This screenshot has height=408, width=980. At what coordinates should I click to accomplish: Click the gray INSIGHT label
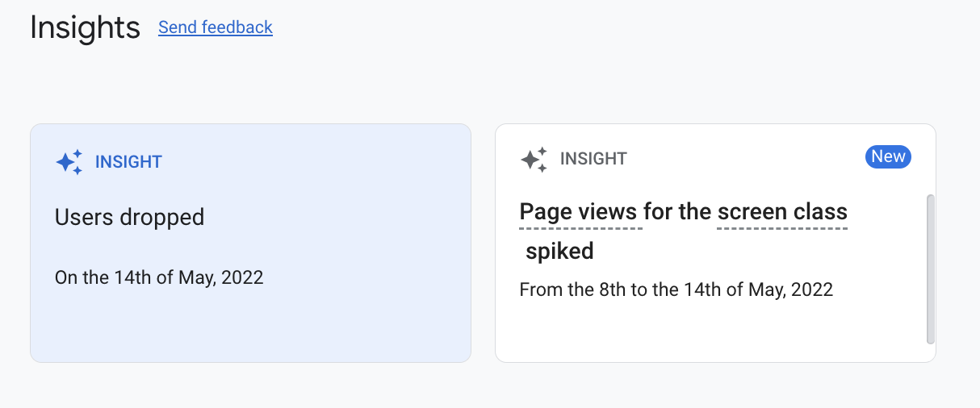(x=593, y=159)
